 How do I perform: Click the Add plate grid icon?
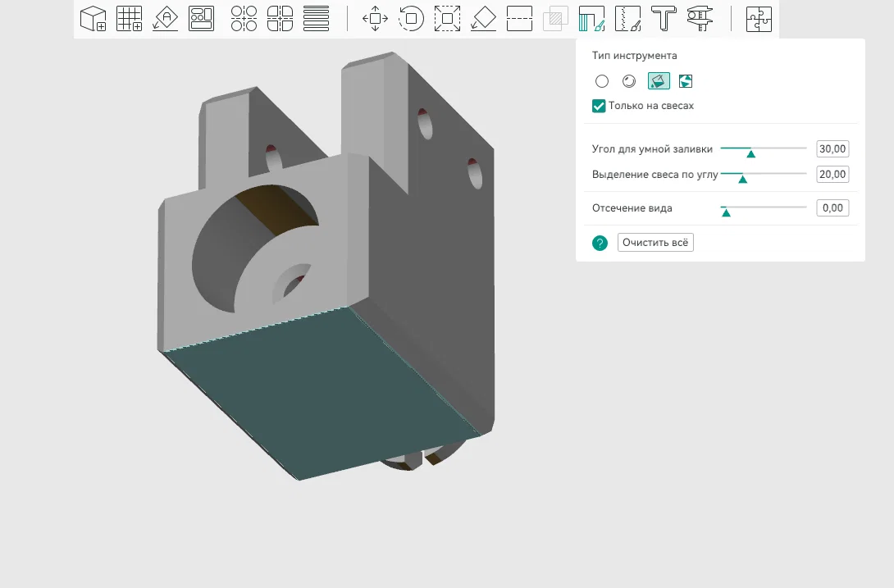130,19
